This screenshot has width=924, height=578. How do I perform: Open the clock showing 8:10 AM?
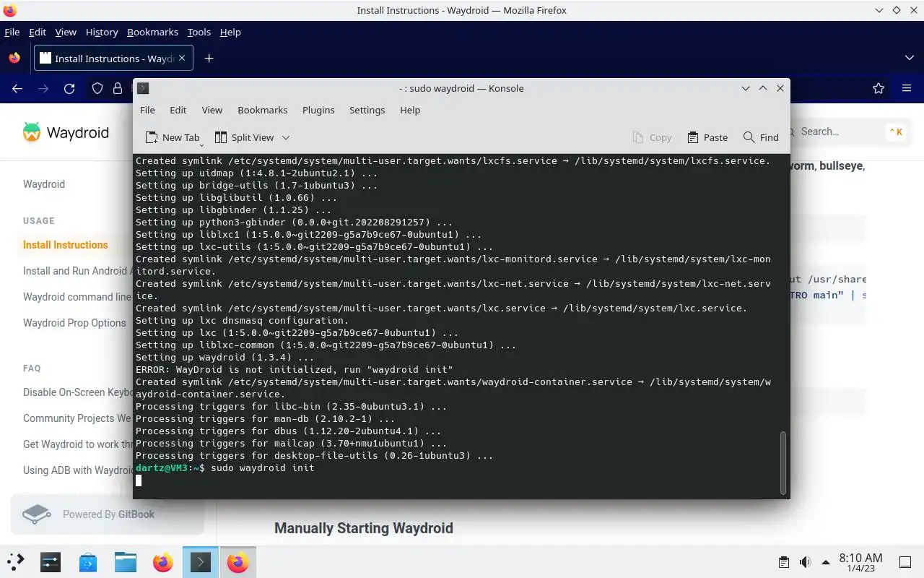[x=860, y=562]
